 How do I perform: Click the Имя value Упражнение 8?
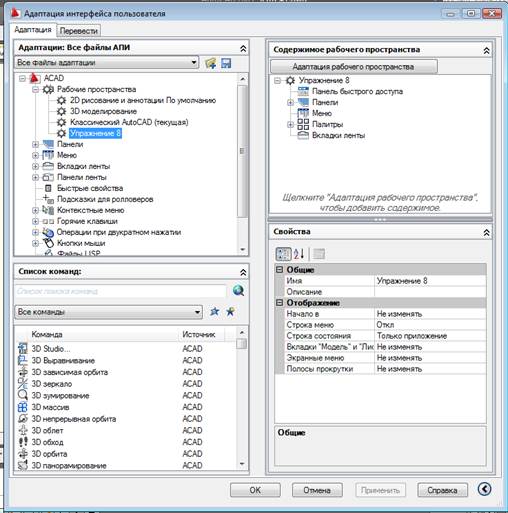430,281
